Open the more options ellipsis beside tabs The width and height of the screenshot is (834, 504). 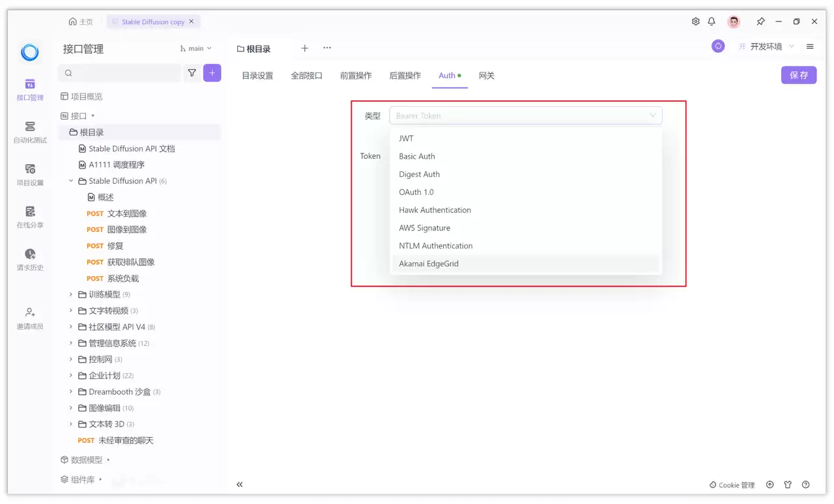(x=327, y=48)
